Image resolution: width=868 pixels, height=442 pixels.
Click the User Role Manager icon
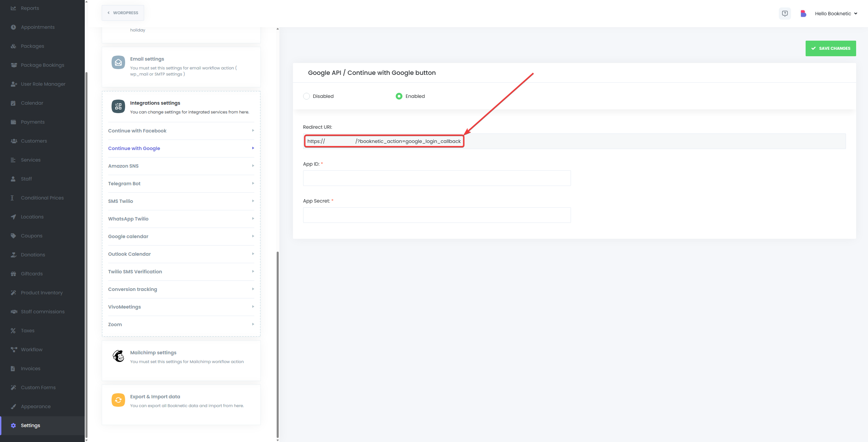point(14,84)
